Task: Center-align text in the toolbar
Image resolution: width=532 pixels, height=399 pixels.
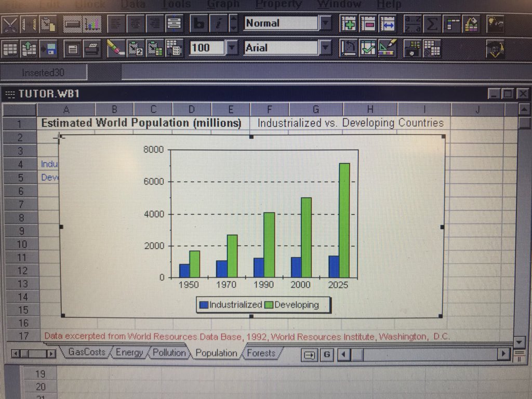Action: (x=136, y=24)
